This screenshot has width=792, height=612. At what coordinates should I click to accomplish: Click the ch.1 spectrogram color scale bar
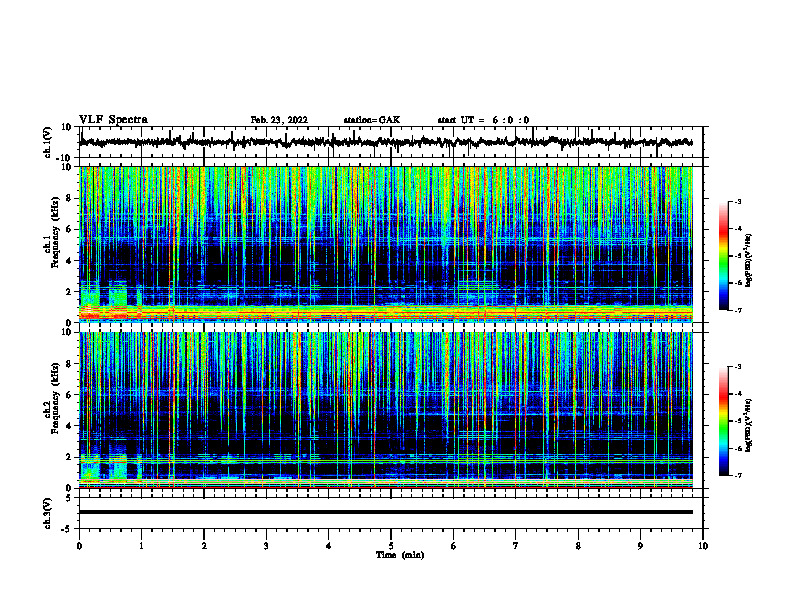click(x=723, y=256)
